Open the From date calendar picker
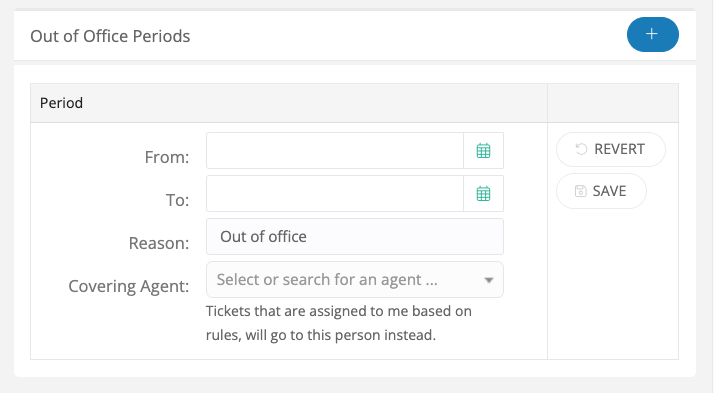The height and width of the screenshot is (393, 714). [x=483, y=151]
